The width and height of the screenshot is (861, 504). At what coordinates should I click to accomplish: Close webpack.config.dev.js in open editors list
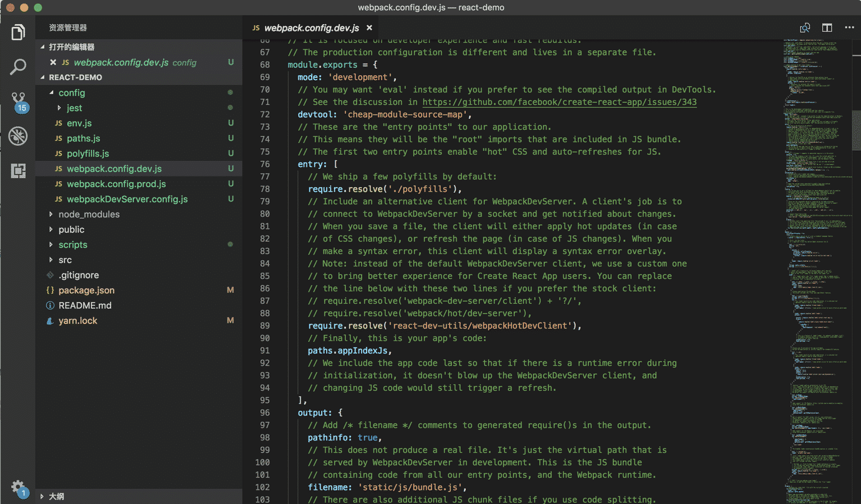coord(53,62)
